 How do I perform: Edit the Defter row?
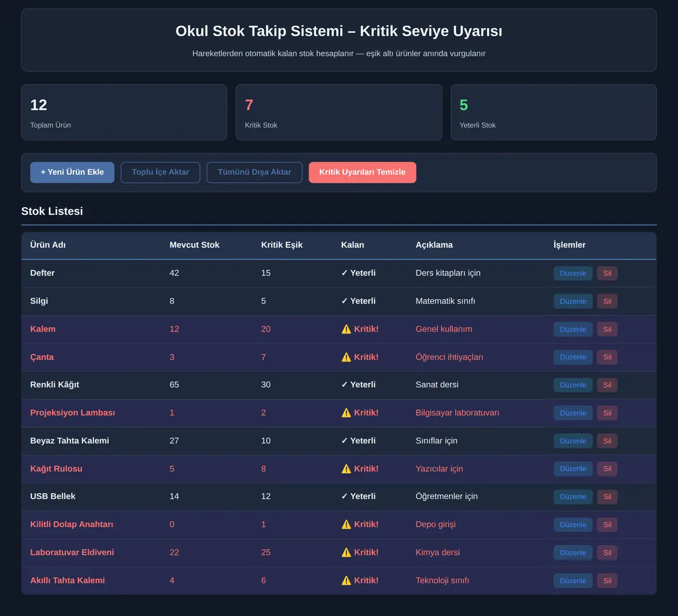(x=573, y=273)
